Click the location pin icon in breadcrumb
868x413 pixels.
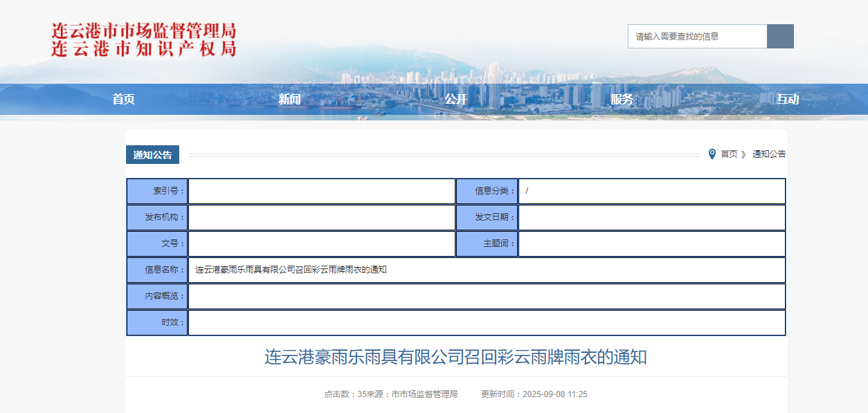(712, 154)
